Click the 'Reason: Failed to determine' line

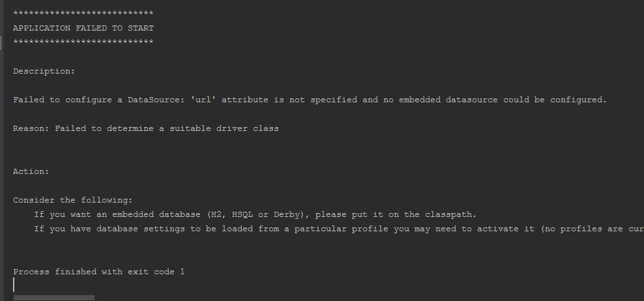[x=146, y=128]
